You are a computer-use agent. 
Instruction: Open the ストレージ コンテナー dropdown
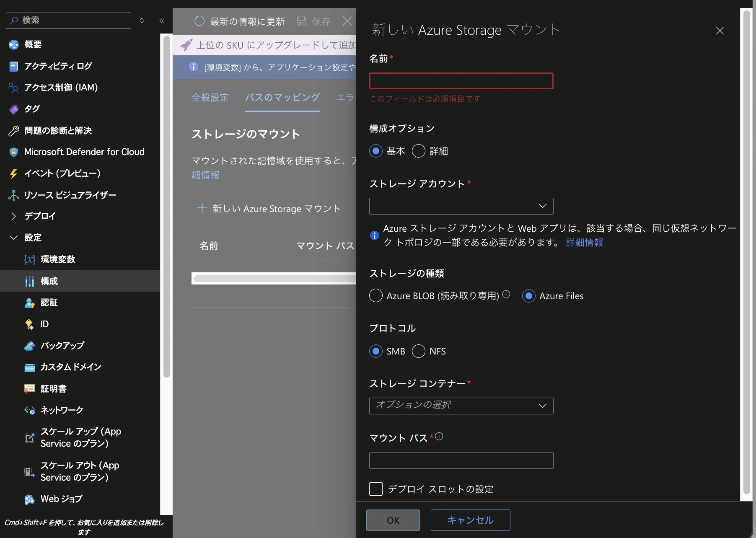point(461,406)
